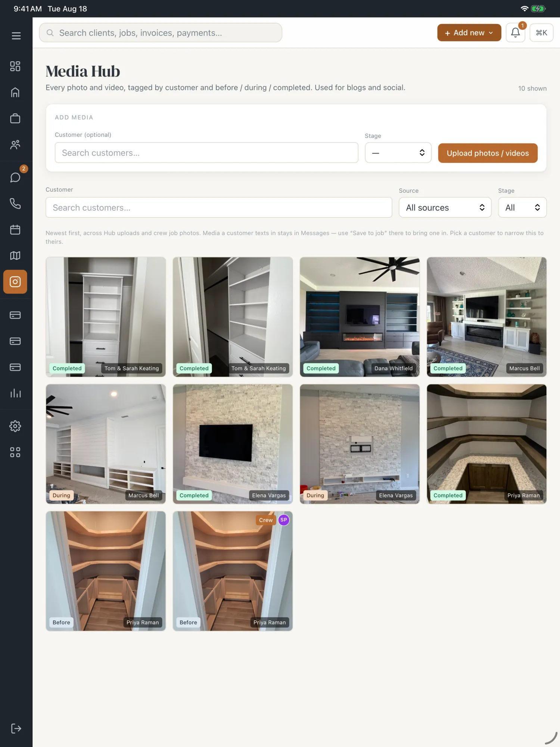Open the notifications bell icon
The image size is (560, 747).
click(515, 33)
